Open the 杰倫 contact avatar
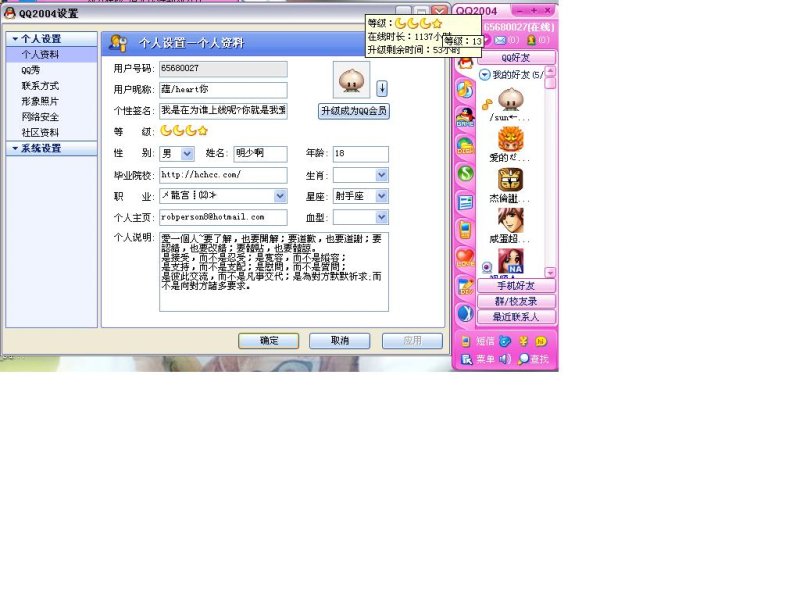Screen dimensions: 800x600 [510, 181]
